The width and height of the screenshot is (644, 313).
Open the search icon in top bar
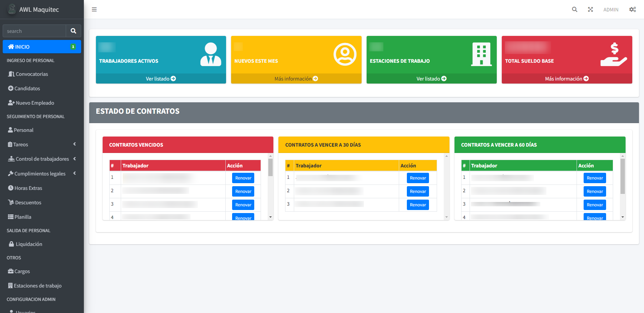[575, 9]
